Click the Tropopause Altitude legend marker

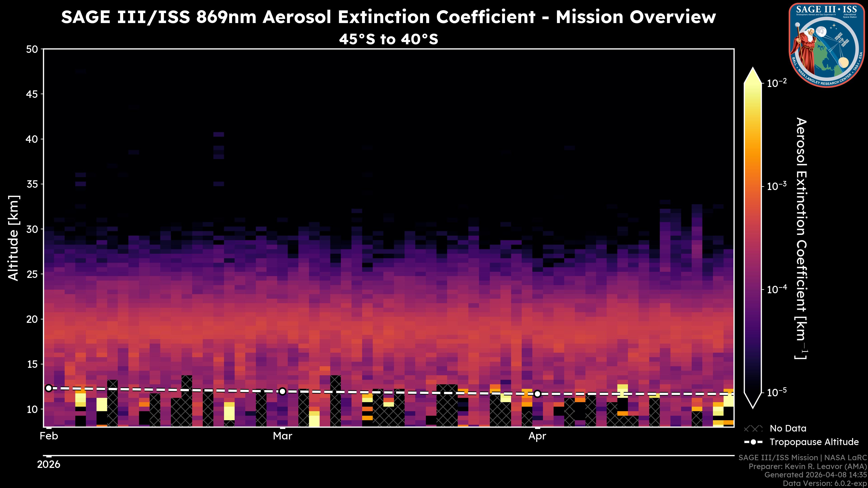753,442
